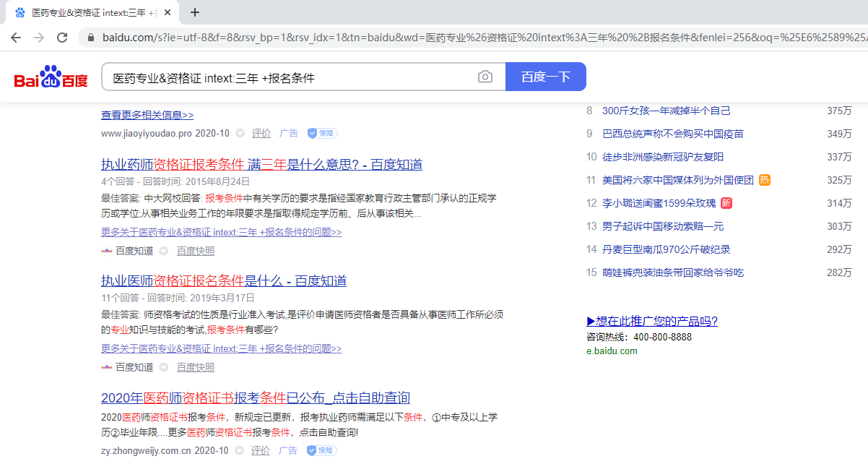Screen dimensions: 868x464
Task: Click e.baidu.com link
Action: pyautogui.click(x=612, y=351)
